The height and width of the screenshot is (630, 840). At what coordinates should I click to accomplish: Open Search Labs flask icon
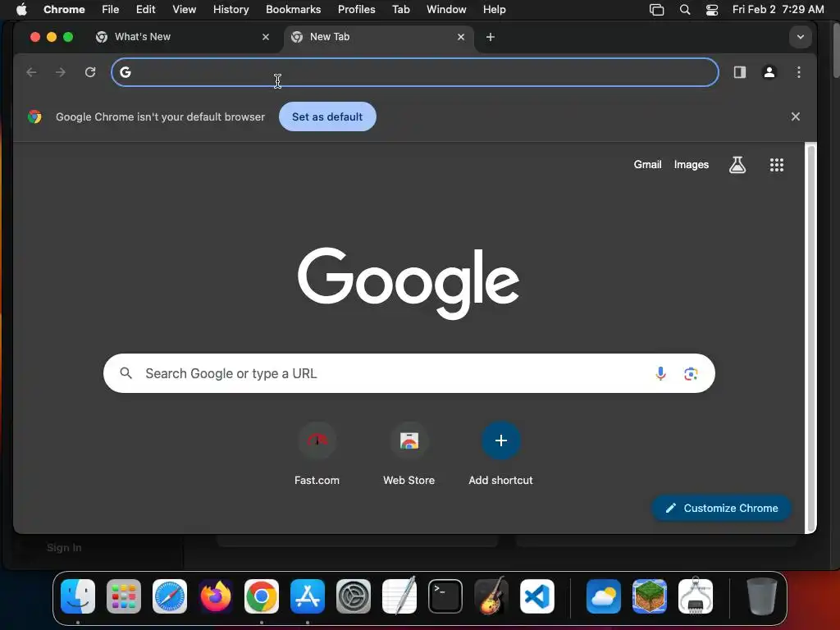[737, 165]
